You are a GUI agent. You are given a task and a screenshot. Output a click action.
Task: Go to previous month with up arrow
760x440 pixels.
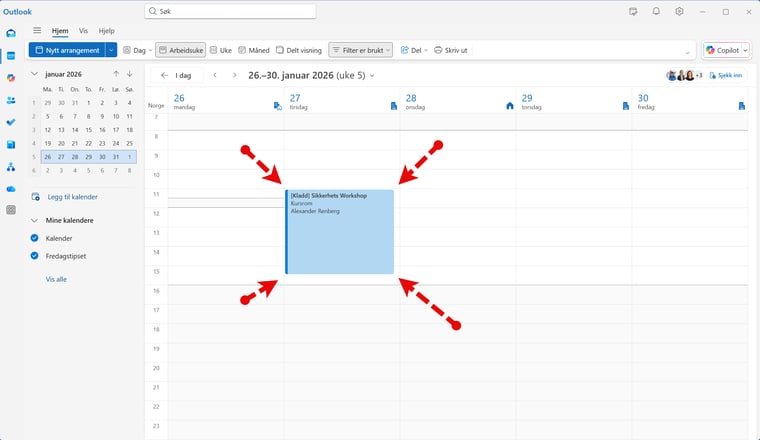[116, 74]
